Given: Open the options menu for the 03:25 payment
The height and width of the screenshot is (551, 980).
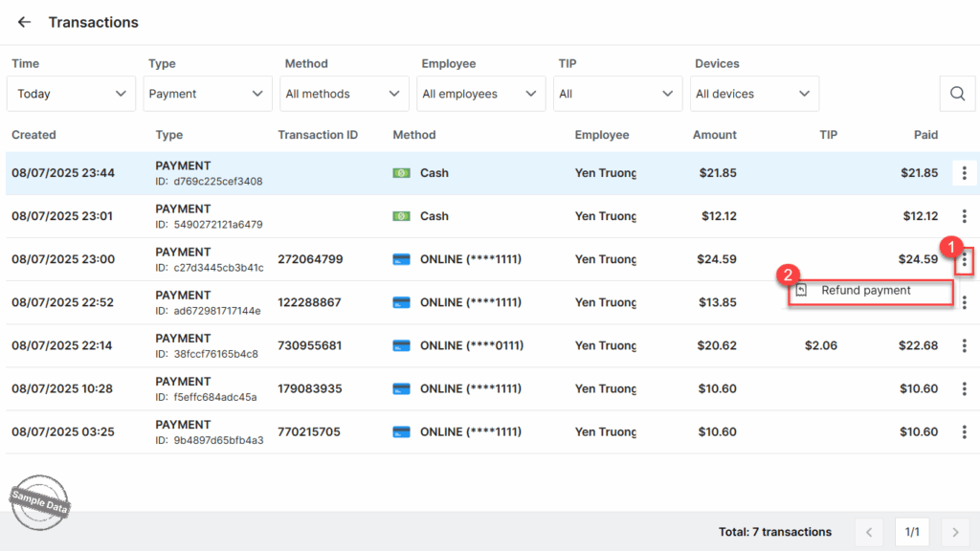Looking at the screenshot, I should click(x=965, y=431).
